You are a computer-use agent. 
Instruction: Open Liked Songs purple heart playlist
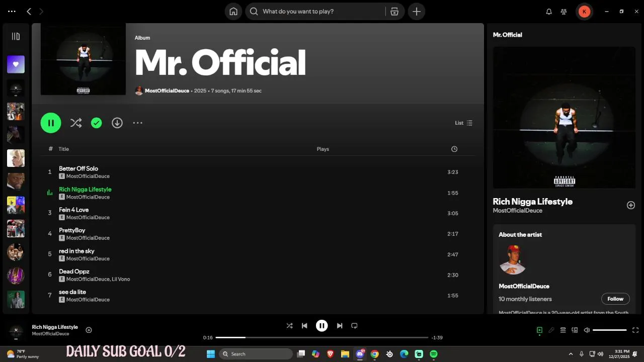coord(16,64)
